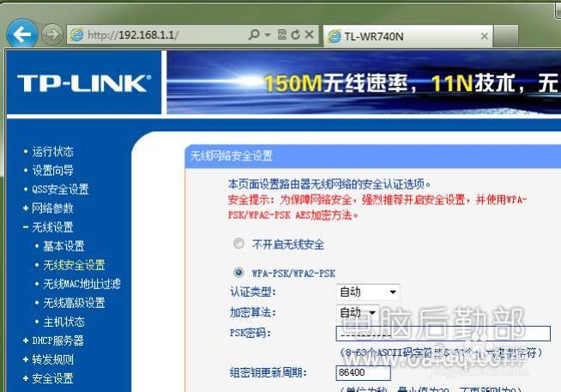Open 无线MAC地址过滤 page

[82, 284]
